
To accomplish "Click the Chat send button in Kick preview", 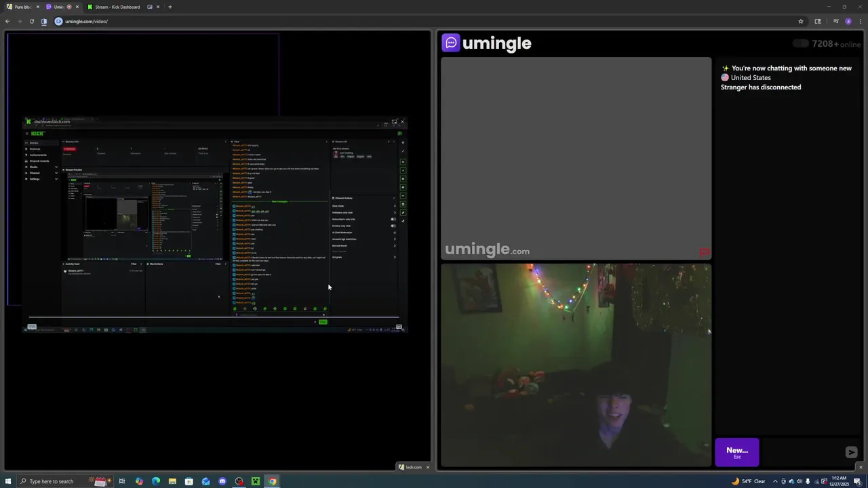I will (x=323, y=322).
